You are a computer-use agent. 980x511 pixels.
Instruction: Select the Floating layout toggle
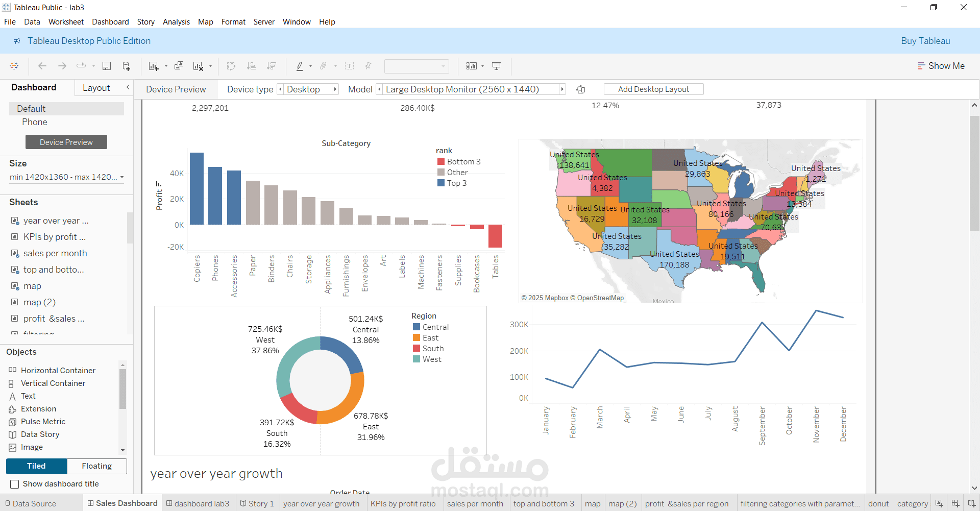[x=97, y=466]
